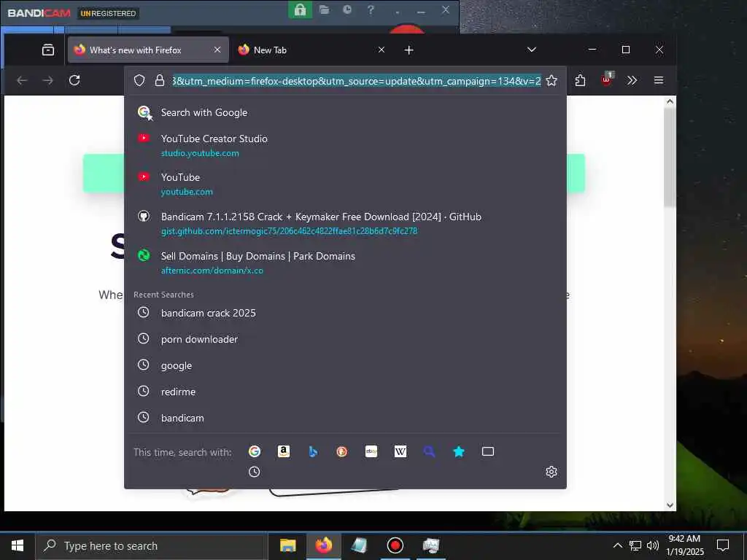Image resolution: width=747 pixels, height=560 pixels.
Task: Reload the current page
Action: point(74,80)
